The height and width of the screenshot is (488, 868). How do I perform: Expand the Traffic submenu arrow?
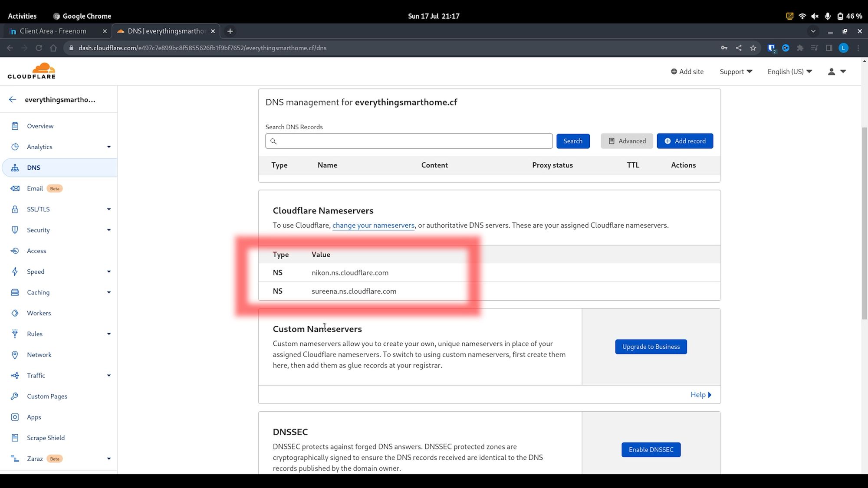coord(108,376)
